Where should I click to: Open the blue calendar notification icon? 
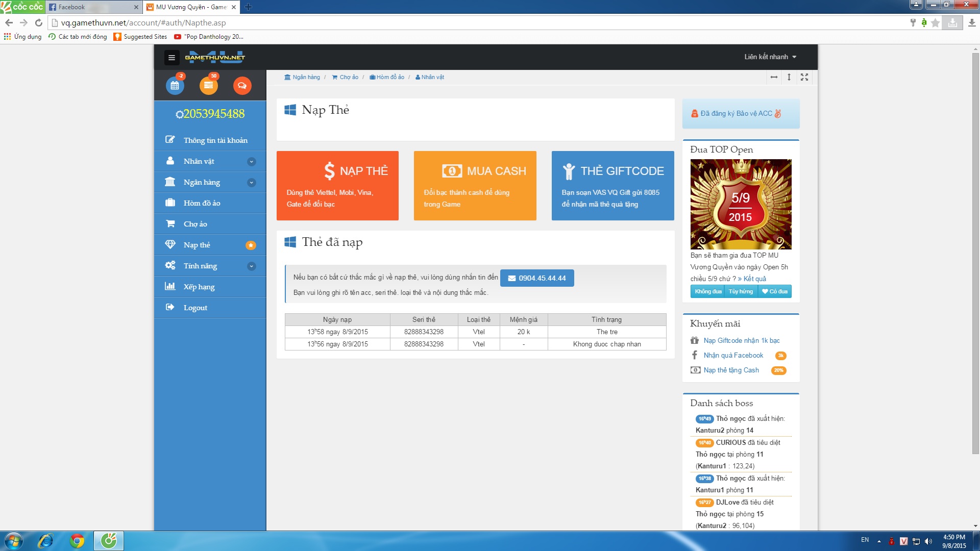[x=175, y=85]
